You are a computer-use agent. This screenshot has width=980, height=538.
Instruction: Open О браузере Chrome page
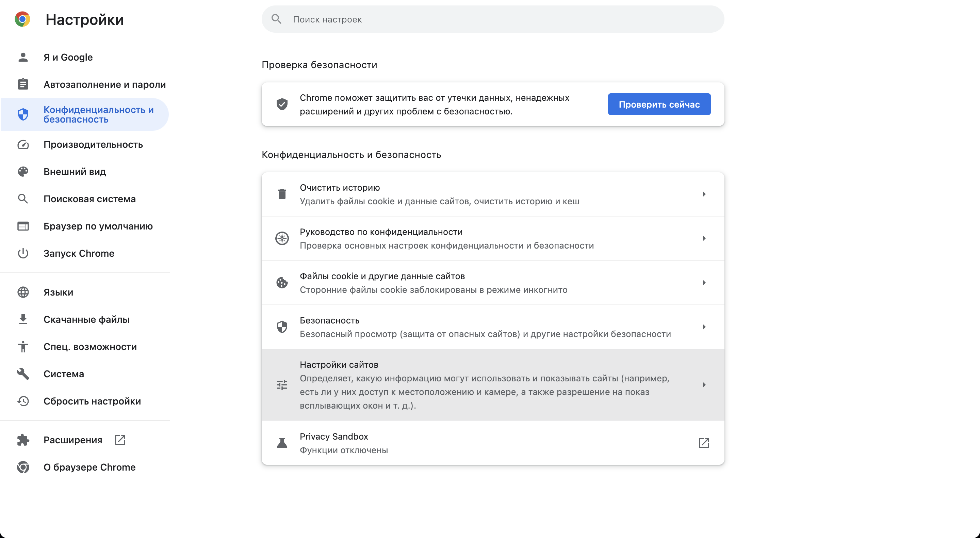[x=89, y=467]
